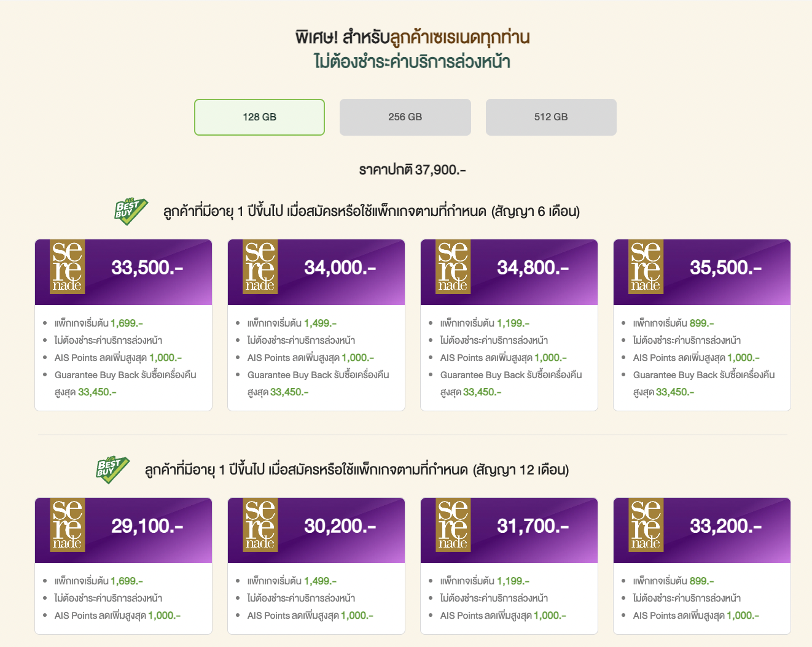Image resolution: width=812 pixels, height=647 pixels.
Task: Click AIS Best Buy badge for 6-month contract
Action: (x=131, y=211)
